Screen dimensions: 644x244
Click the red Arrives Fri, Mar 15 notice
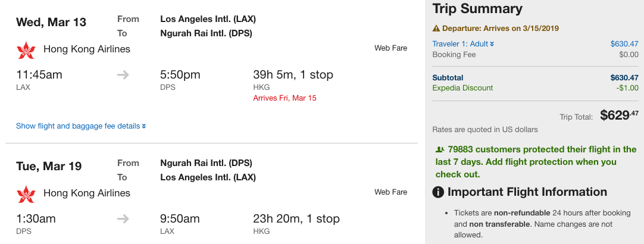coord(285,98)
